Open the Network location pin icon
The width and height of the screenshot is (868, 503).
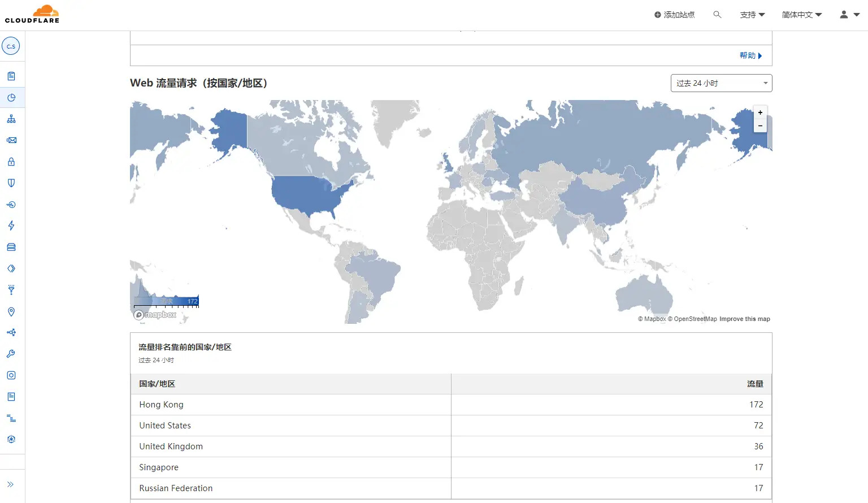click(x=11, y=311)
